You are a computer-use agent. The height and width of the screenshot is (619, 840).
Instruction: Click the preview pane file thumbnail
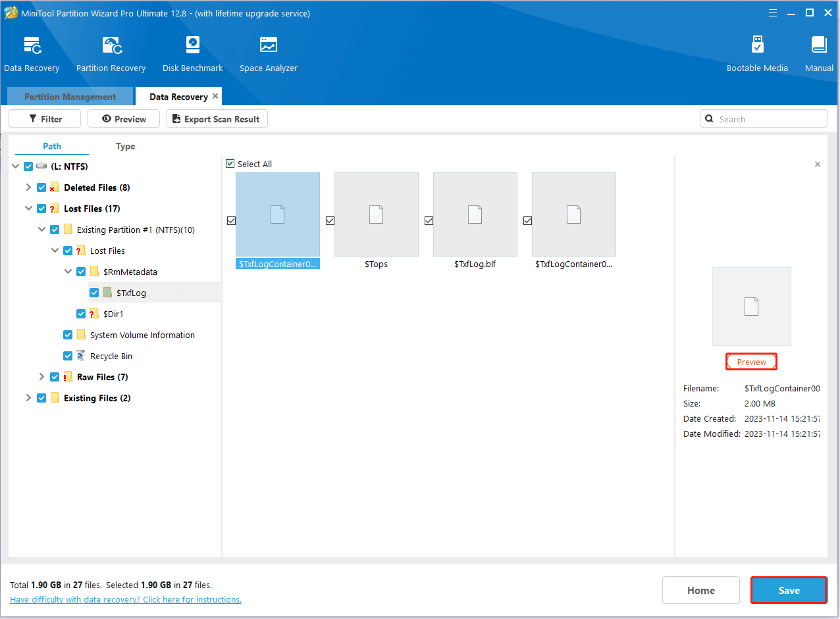752,307
